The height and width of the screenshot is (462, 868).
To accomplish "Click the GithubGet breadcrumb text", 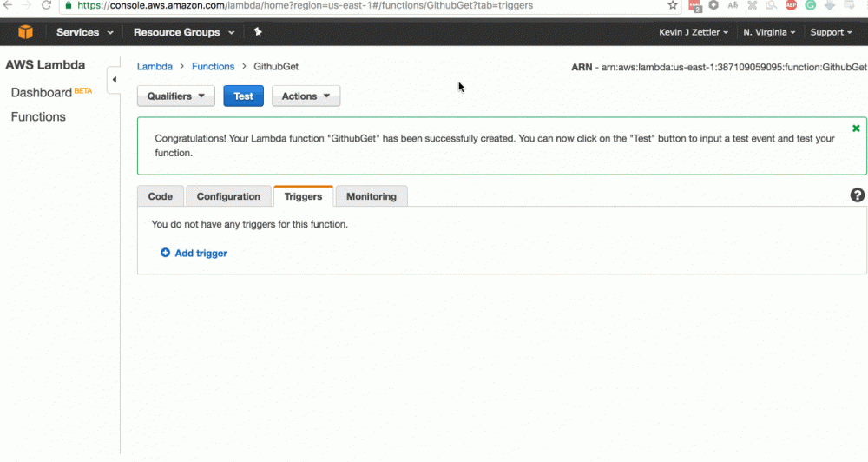I will click(x=276, y=67).
